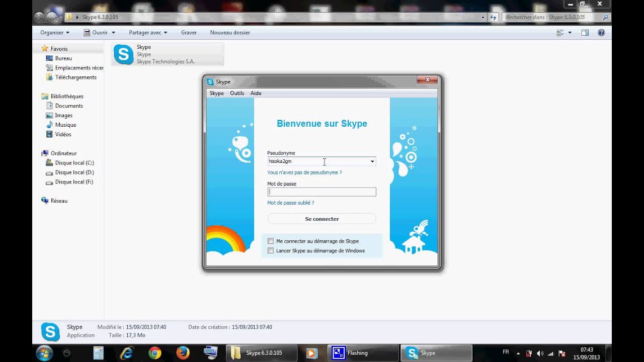The image size is (644, 362).
Task: Select Téléchargements in the Favoris sidebar
Action: [x=75, y=77]
